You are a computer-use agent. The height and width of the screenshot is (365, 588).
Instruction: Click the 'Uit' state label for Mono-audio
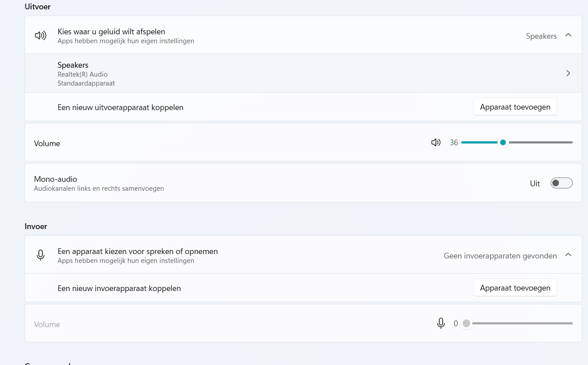point(535,184)
